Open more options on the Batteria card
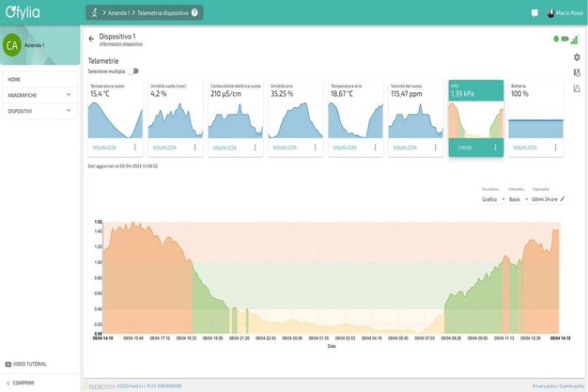The height and width of the screenshot is (392, 588). coord(556,148)
